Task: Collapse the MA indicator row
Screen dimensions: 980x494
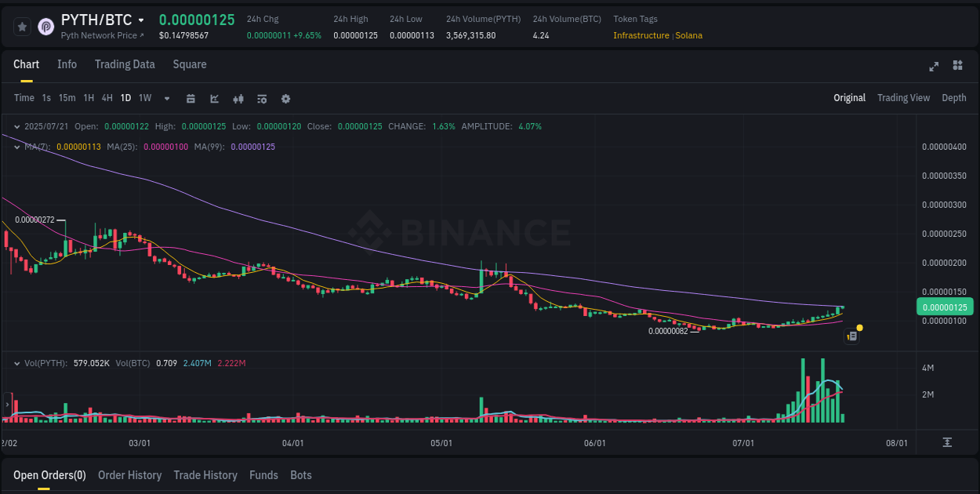Action: point(16,147)
